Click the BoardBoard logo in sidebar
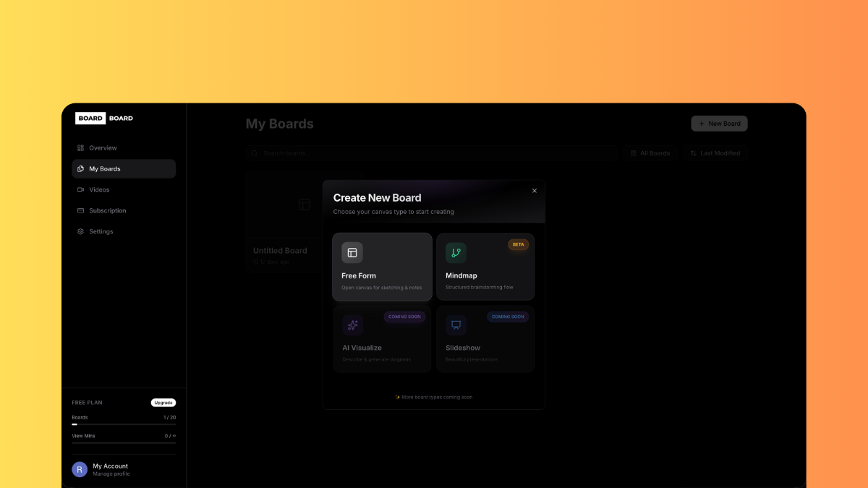The height and width of the screenshot is (488, 868). [105, 118]
